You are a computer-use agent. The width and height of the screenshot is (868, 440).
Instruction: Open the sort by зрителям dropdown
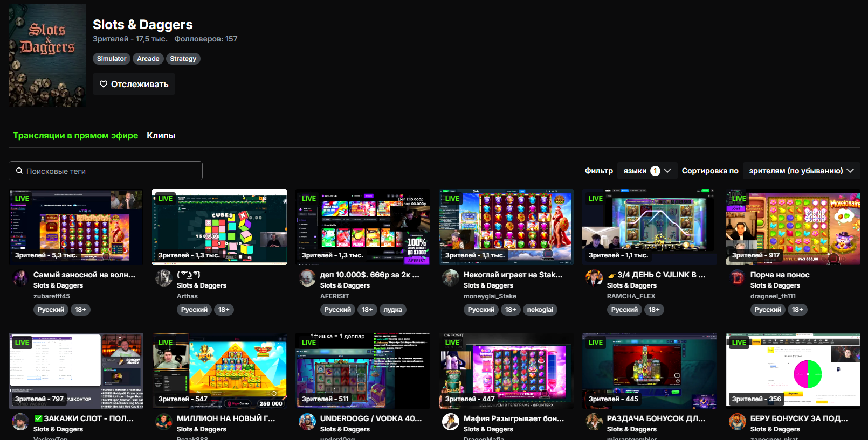tap(801, 171)
